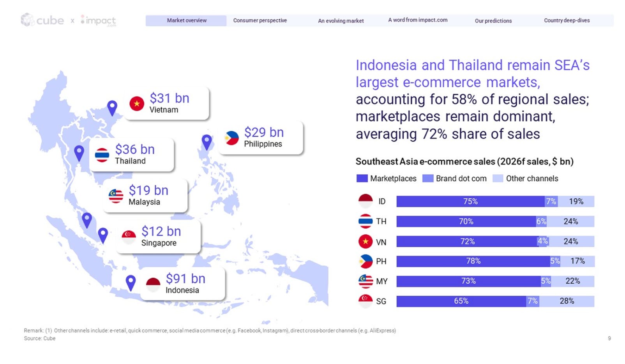Select the map pin next to Indonesia card

tap(131, 283)
